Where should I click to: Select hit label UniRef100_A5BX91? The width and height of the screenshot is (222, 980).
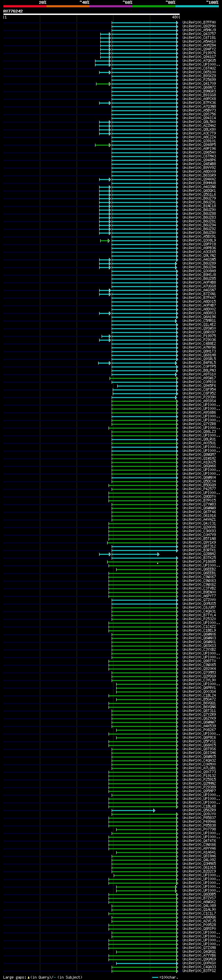[199, 237]
